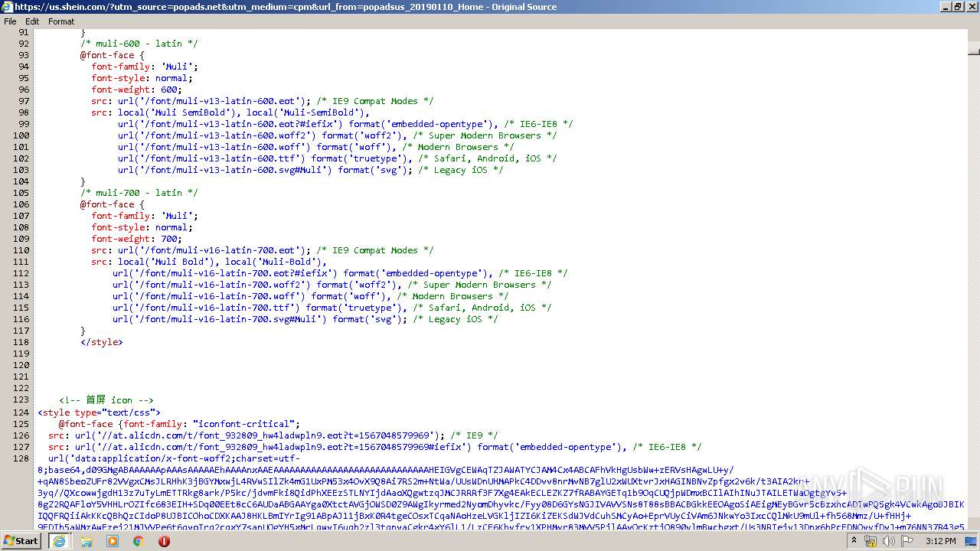Screen dimensions: 980x551
Task: Click the "muli-700 - latin" comment line
Action: click(139, 193)
